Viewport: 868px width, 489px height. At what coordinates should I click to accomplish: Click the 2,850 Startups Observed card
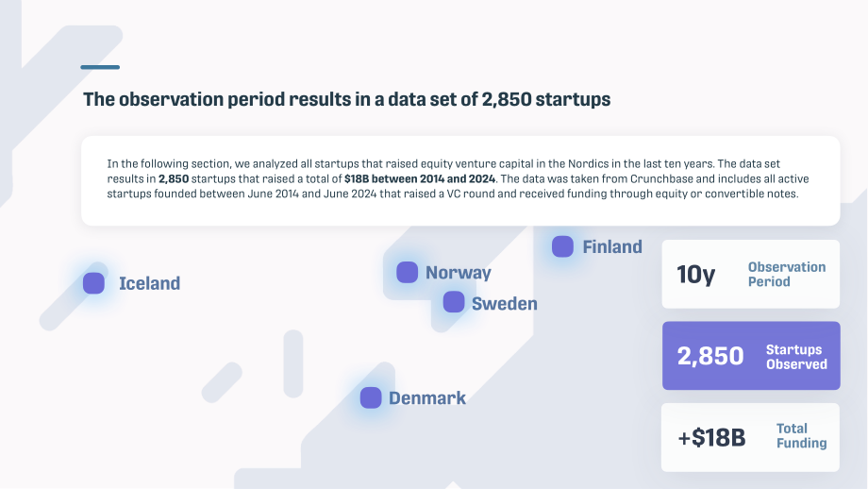point(751,356)
